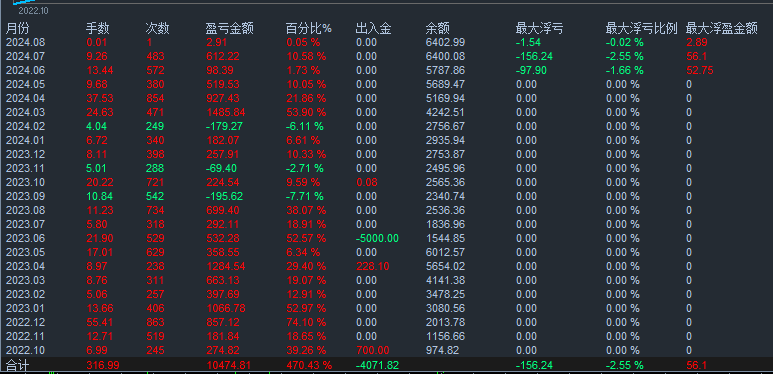
Task: Click the 1284.54 profit amount
Action: 225,267
